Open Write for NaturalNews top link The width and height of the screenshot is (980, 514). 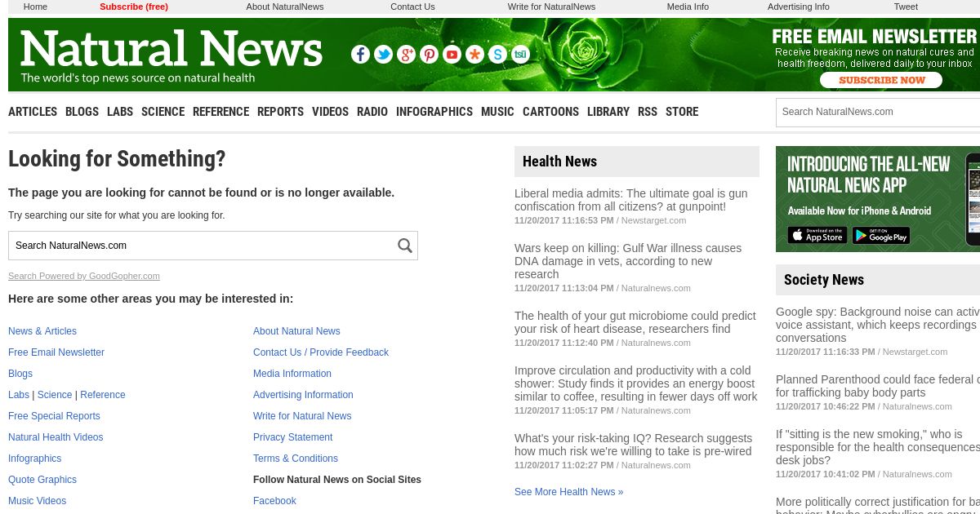[551, 7]
